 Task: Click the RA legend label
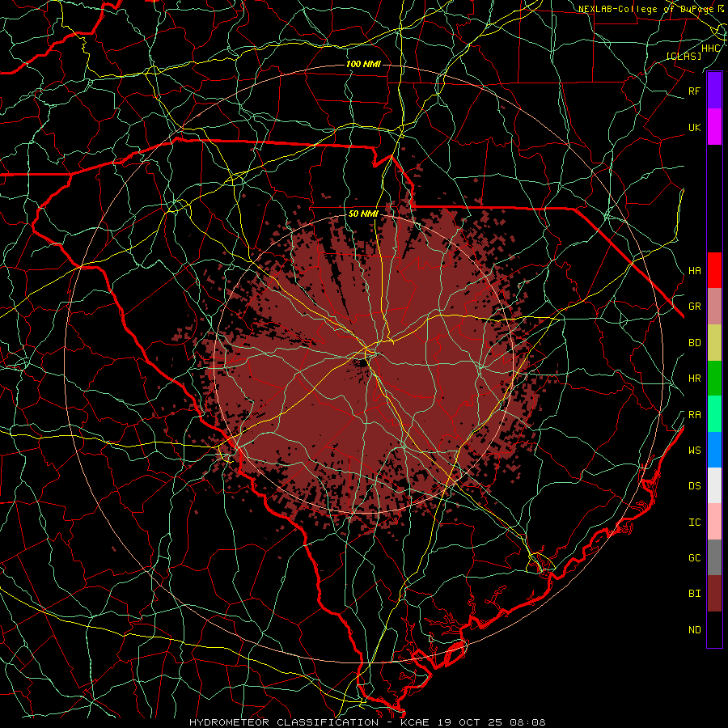(694, 415)
